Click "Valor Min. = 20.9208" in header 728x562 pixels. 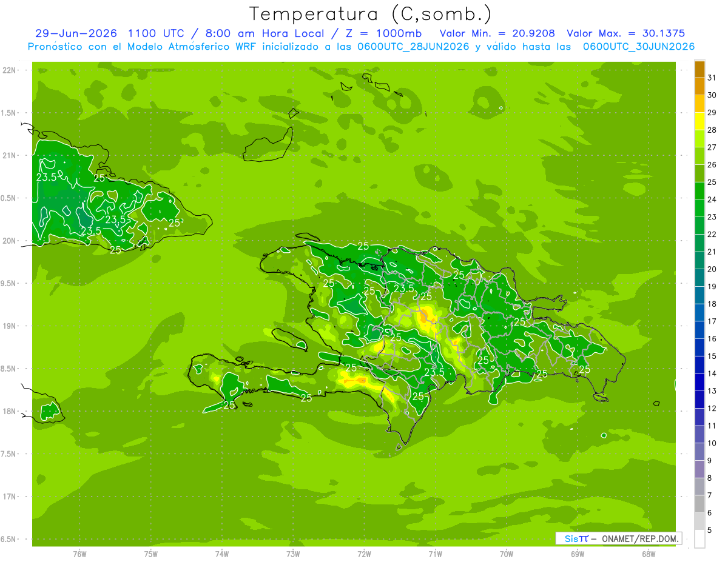tap(497, 33)
